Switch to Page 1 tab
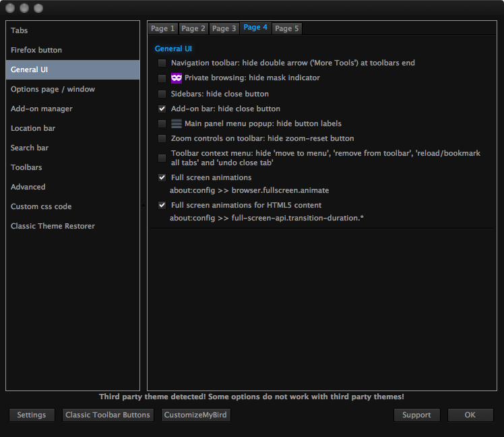Screen dimensions: 504x437 coord(162,28)
